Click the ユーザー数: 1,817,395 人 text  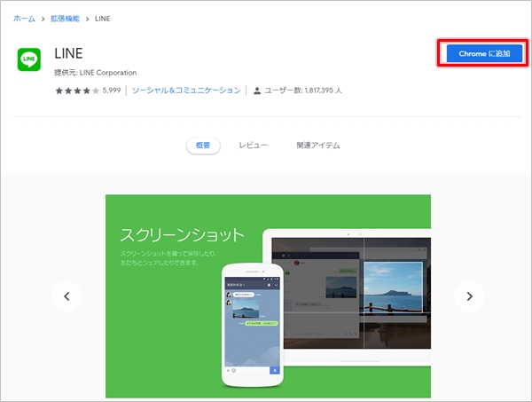click(303, 91)
